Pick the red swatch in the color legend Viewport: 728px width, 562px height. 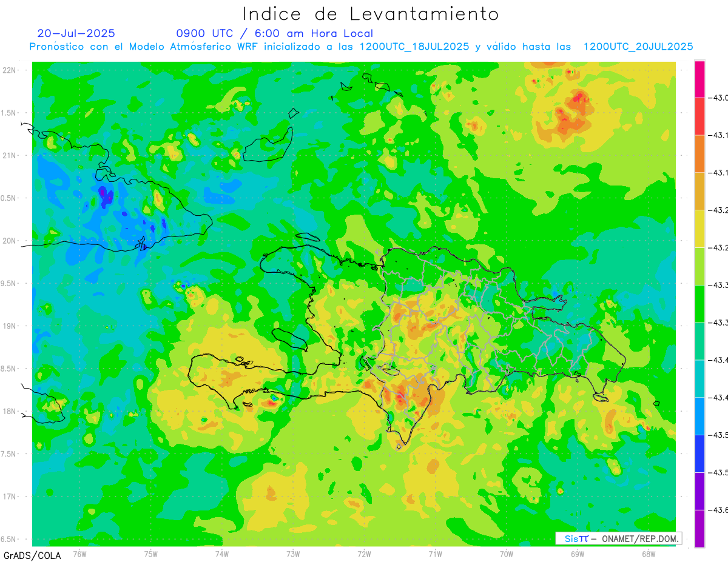pyautogui.click(x=699, y=116)
